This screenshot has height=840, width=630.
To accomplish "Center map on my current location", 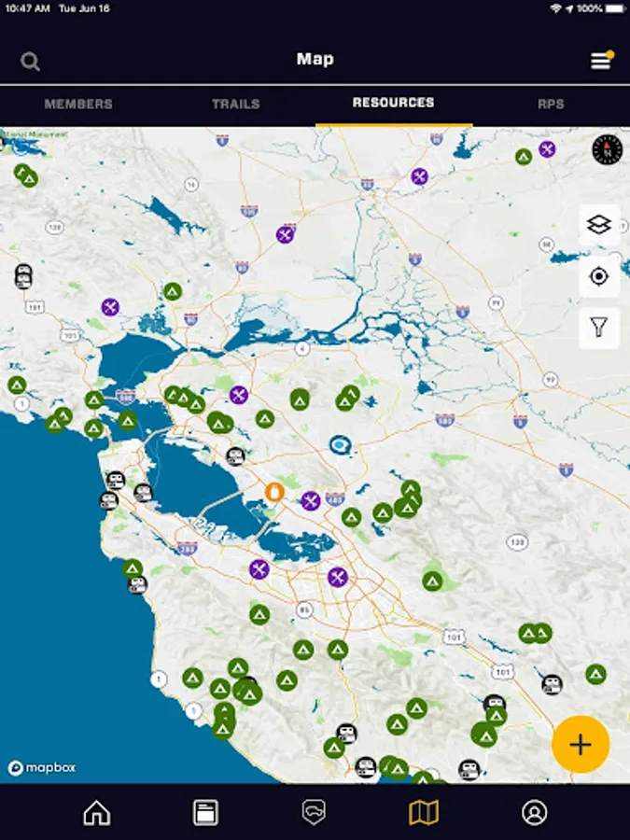I will tap(599, 276).
